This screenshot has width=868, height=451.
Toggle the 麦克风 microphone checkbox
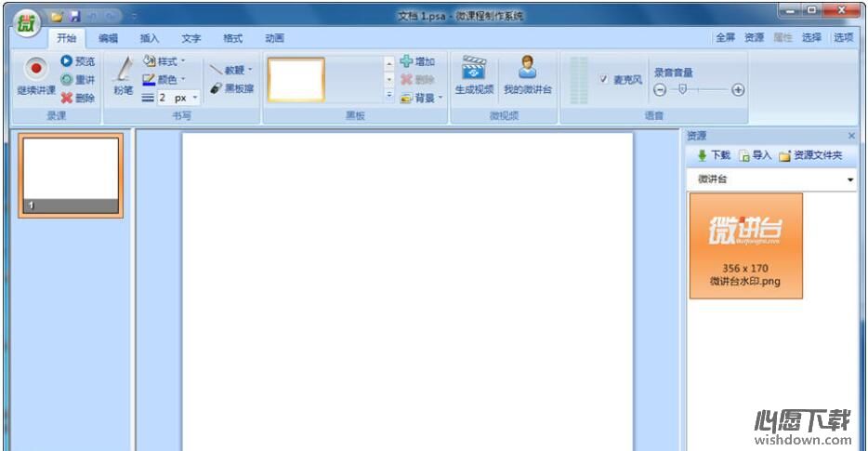(x=603, y=79)
